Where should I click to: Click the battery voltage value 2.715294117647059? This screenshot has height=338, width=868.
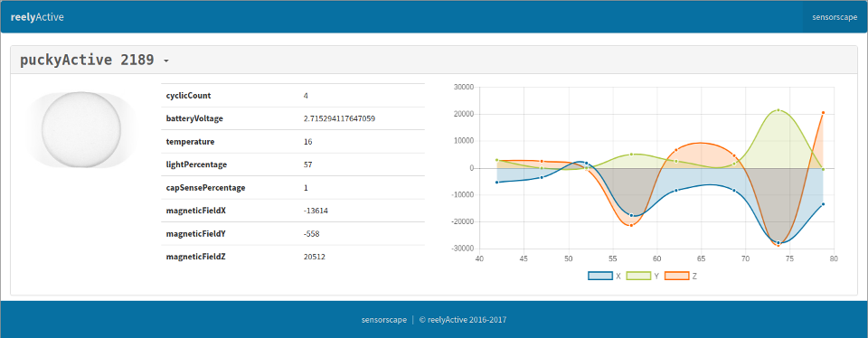[339, 119]
